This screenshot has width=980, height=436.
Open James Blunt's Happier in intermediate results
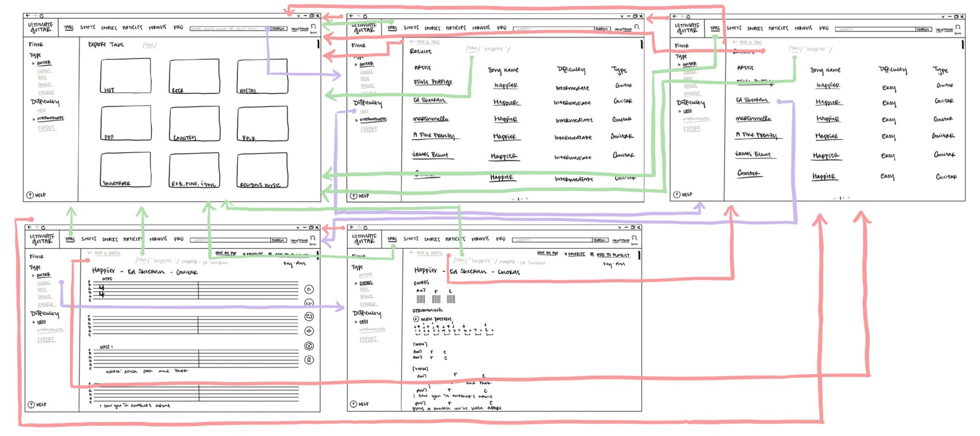coord(504,156)
